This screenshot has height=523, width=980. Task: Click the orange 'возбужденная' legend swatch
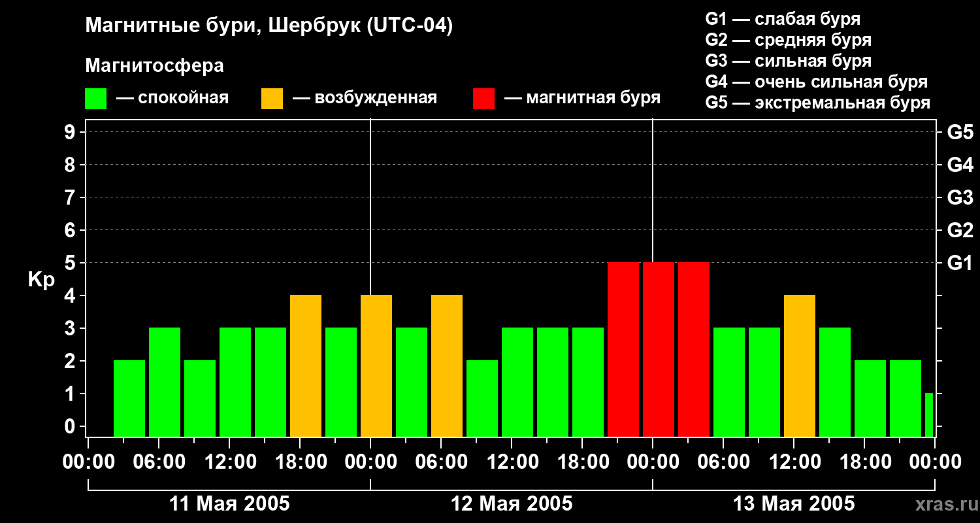click(x=272, y=99)
